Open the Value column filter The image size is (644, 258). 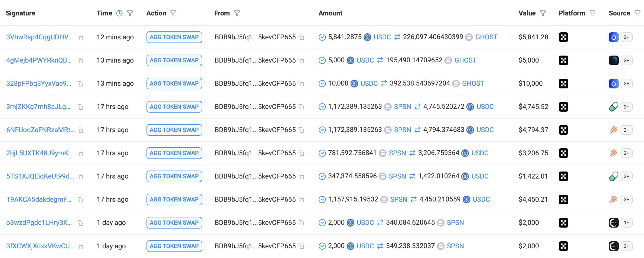tap(543, 13)
